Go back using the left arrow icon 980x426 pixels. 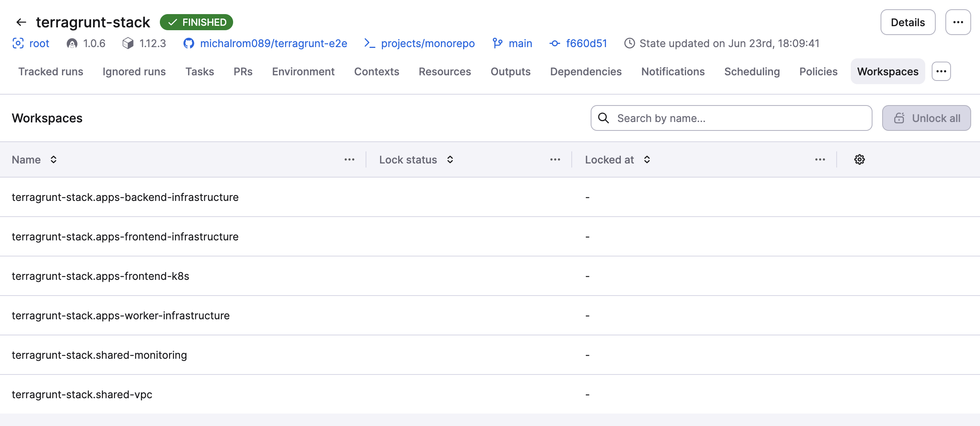coord(21,22)
